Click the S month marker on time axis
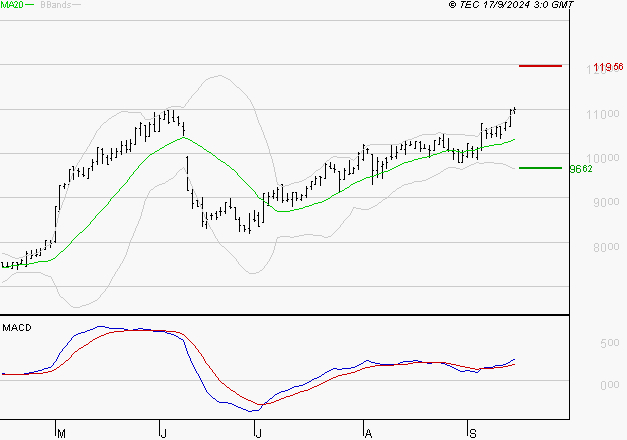This screenshot has height=440, width=627. (x=473, y=433)
